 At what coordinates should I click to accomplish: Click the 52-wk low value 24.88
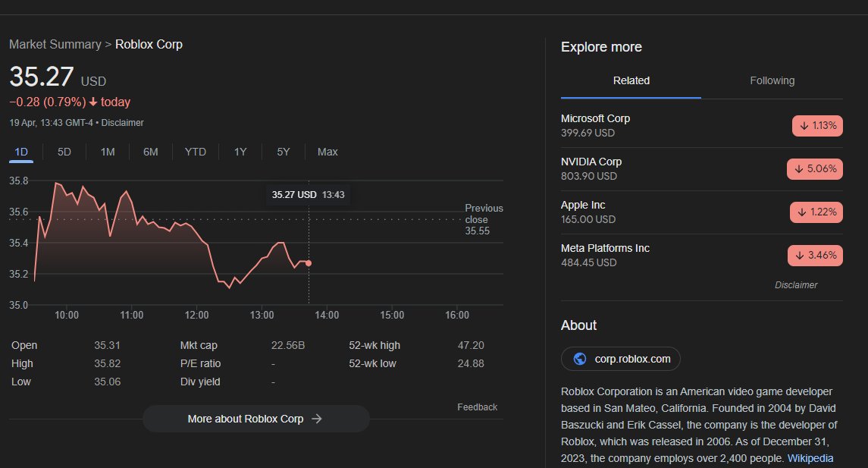471,364
